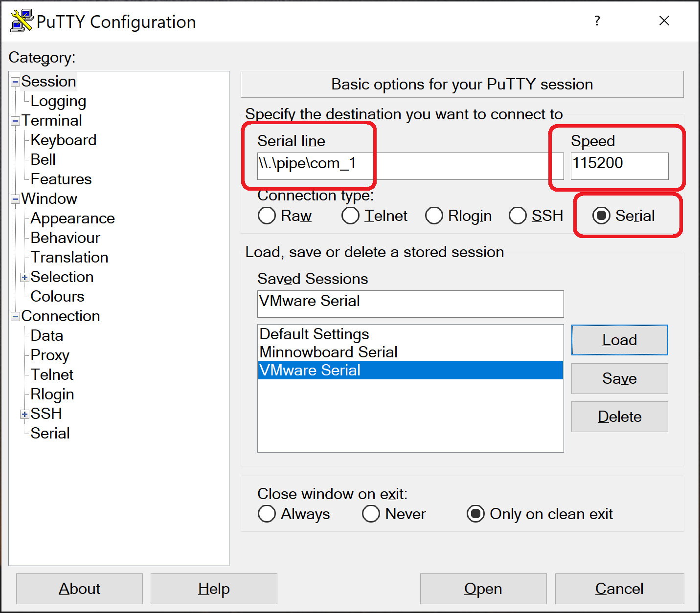700x613 pixels.
Task: Click the PuTTY application icon in the title bar
Action: point(21,21)
